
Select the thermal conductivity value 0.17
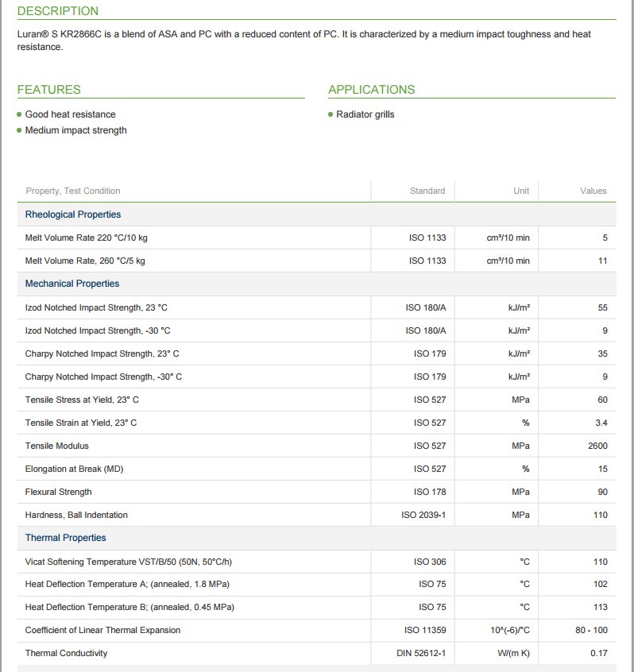coord(599,653)
